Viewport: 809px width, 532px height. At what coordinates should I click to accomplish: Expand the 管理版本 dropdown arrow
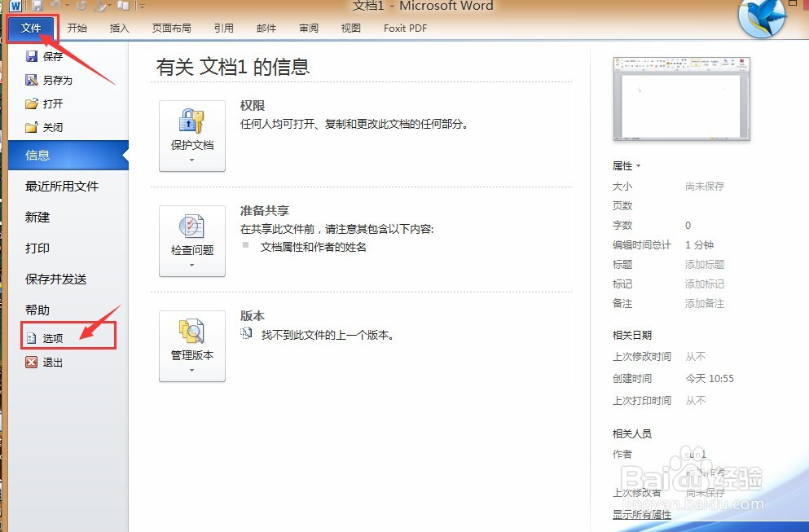tap(192, 370)
